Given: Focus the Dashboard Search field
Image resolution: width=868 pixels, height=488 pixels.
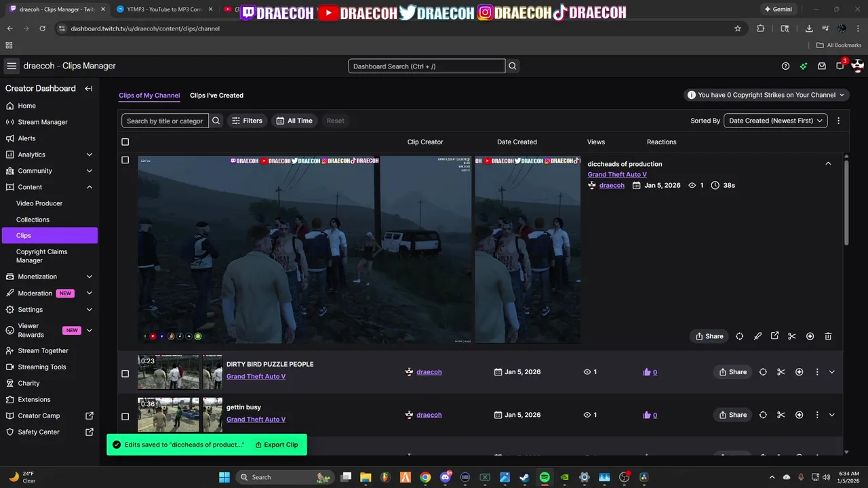Looking at the screenshot, I should tap(427, 66).
